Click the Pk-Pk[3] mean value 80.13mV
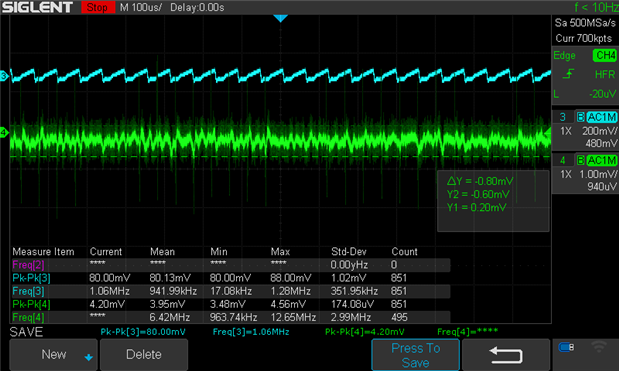Image resolution: width=619 pixels, height=371 pixels. [170, 278]
